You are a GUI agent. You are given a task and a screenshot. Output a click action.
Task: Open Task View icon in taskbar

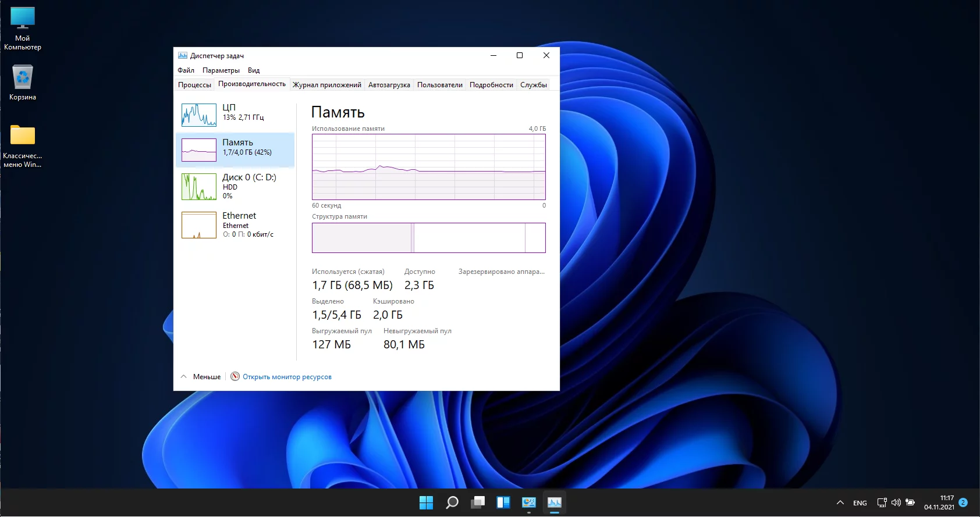point(478,502)
